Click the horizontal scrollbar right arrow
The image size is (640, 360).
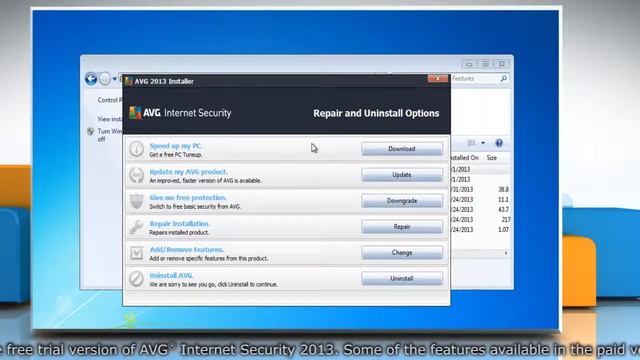click(506, 253)
